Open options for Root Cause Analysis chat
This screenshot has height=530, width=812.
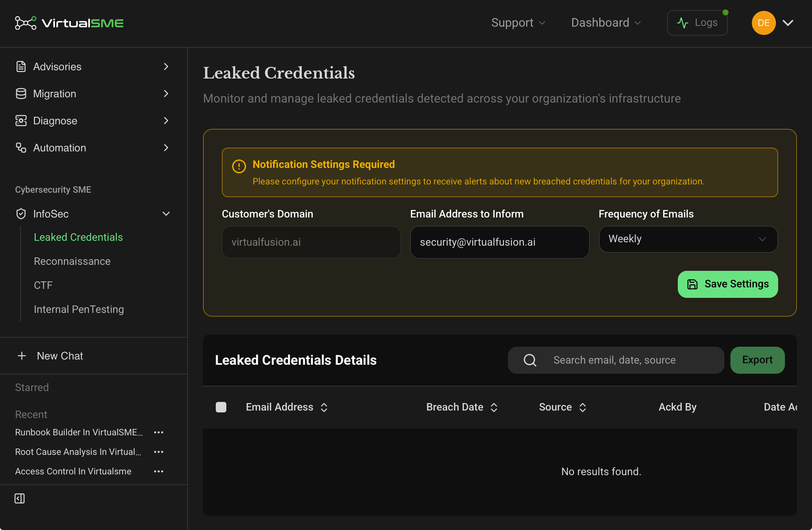pyautogui.click(x=159, y=452)
